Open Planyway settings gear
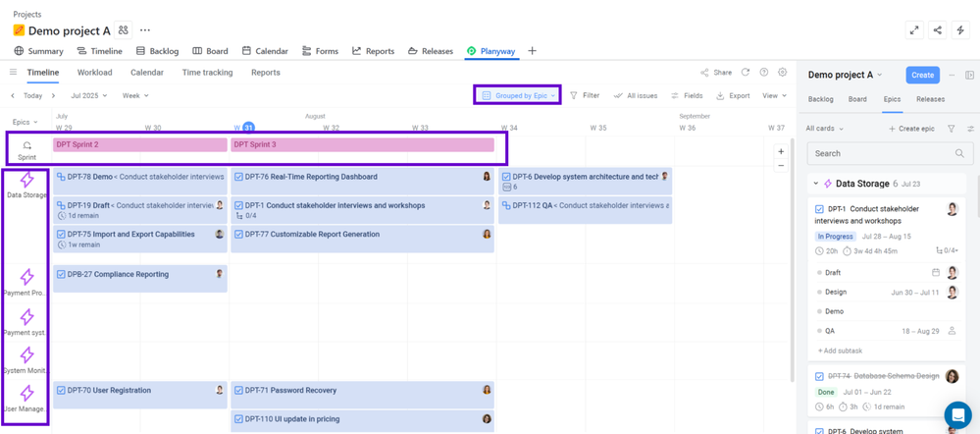The width and height of the screenshot is (980, 434). point(782,73)
